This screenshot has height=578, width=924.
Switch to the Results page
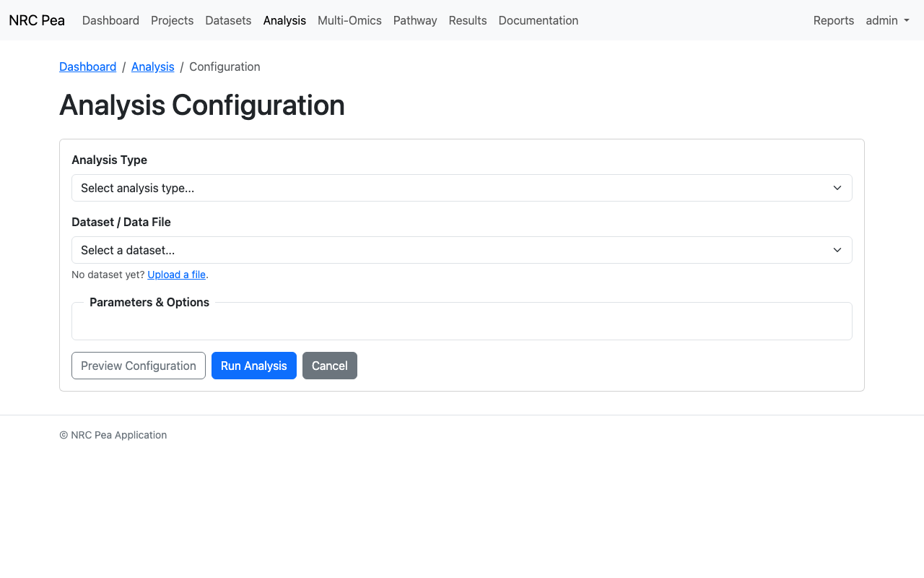[x=468, y=20]
